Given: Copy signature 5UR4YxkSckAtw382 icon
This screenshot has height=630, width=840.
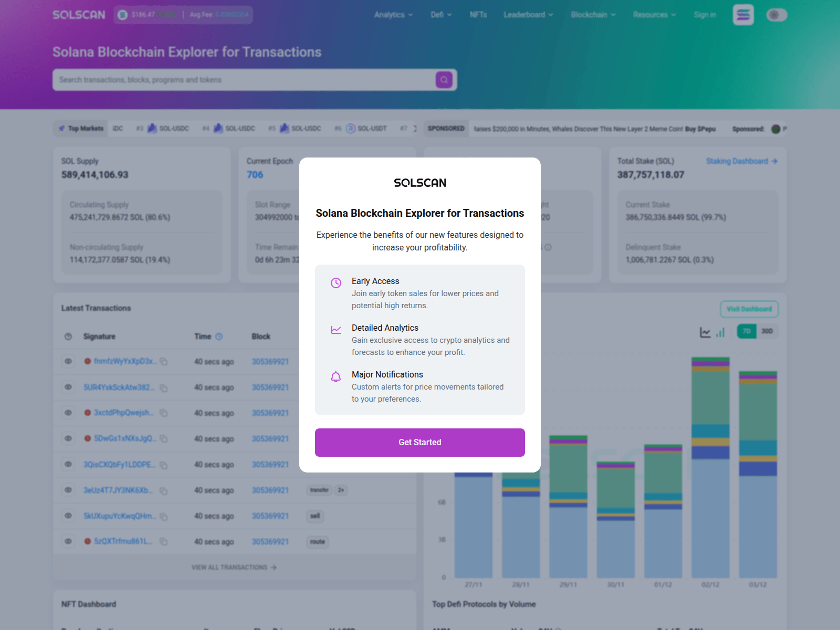Looking at the screenshot, I should [163, 388].
